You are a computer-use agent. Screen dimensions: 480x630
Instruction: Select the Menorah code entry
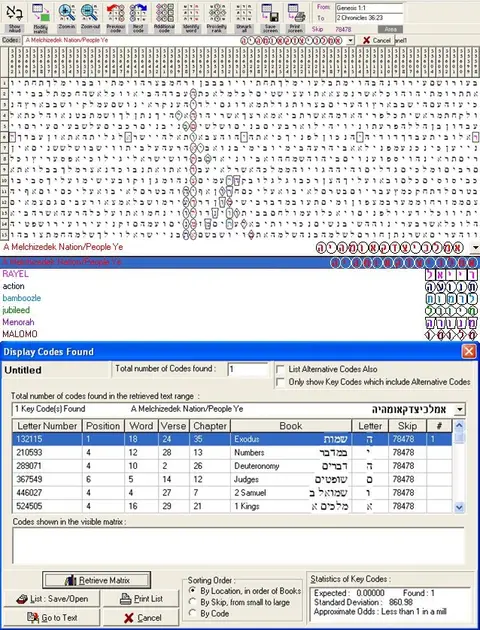[x=239, y=322]
